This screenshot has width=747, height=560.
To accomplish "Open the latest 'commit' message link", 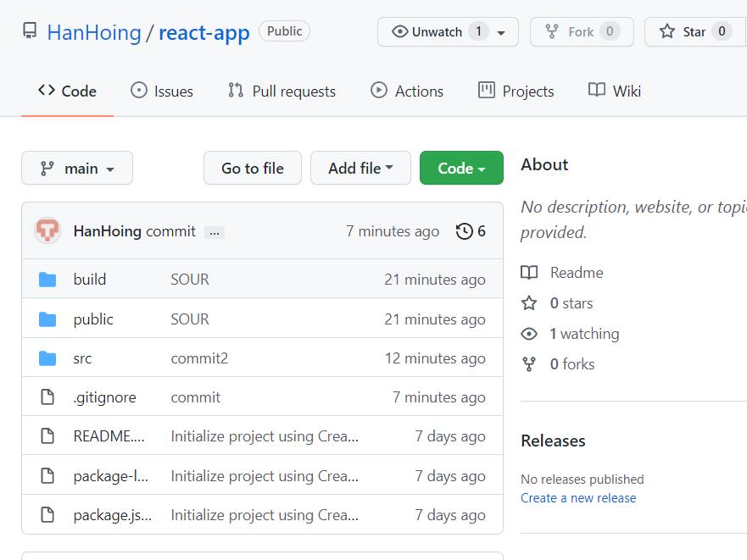I will [170, 231].
